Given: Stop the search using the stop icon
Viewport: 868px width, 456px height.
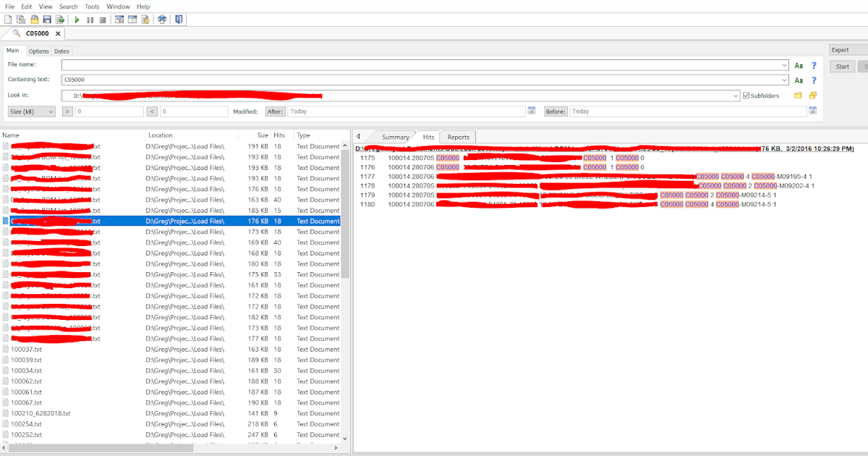Looking at the screenshot, I should coord(102,20).
